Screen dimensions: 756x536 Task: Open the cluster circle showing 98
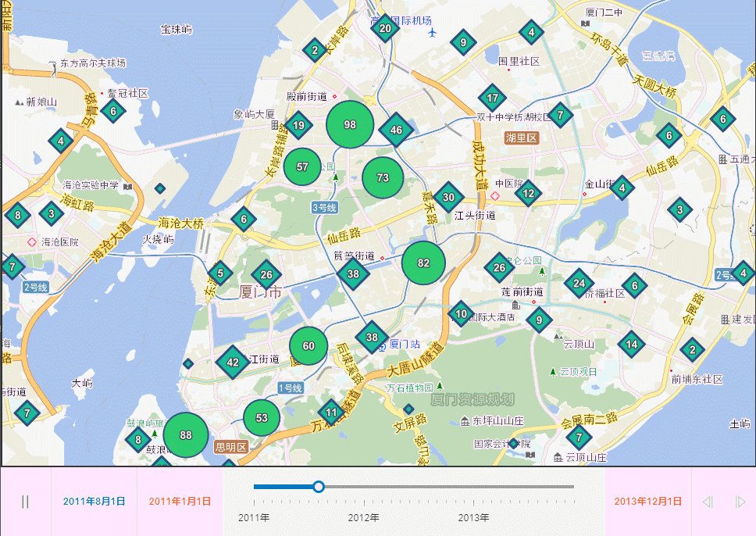[x=349, y=125]
